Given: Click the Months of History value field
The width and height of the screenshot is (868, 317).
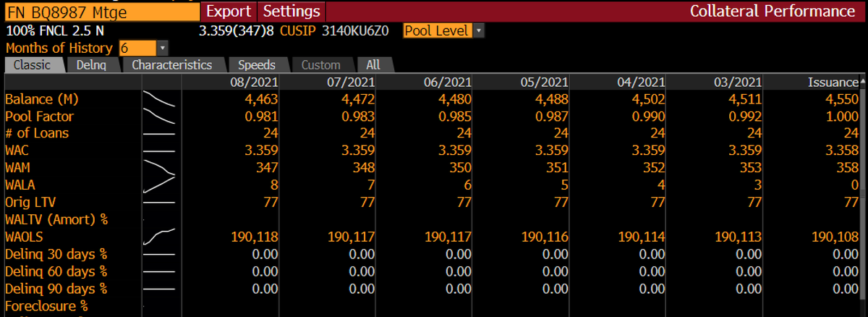Looking at the screenshot, I should [137, 48].
